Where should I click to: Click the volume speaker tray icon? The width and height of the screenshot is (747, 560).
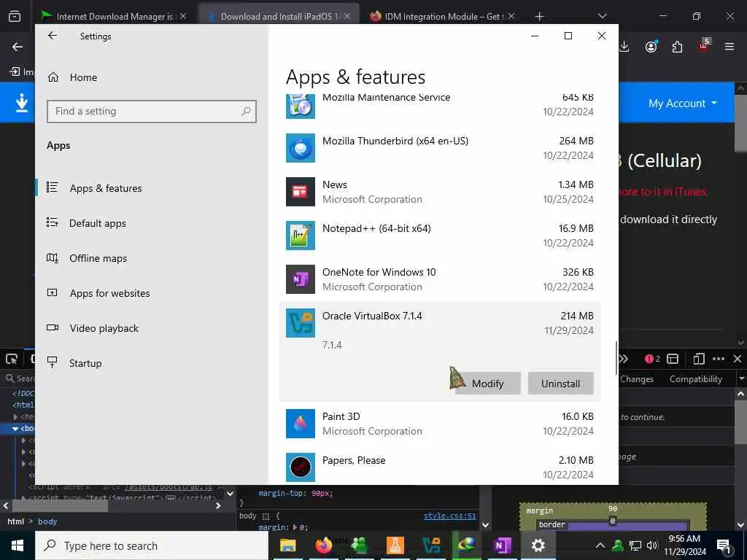(x=651, y=545)
